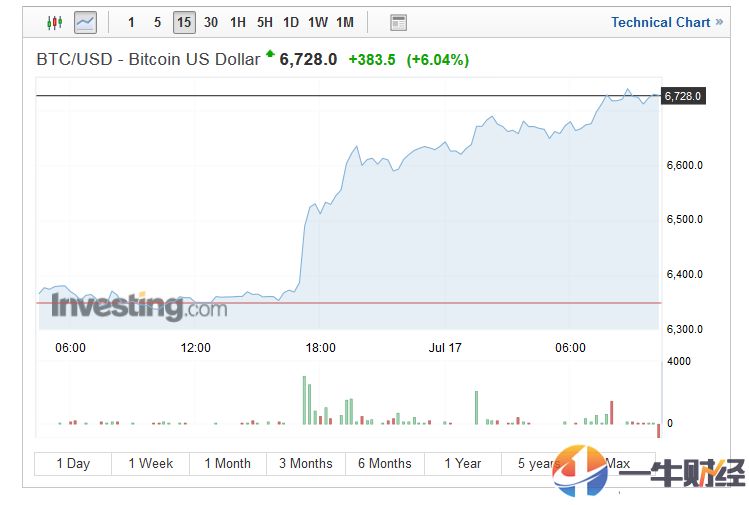Viewport: 749px width, 505px height.
Task: Switch to the 5H interval
Action: pyautogui.click(x=265, y=22)
